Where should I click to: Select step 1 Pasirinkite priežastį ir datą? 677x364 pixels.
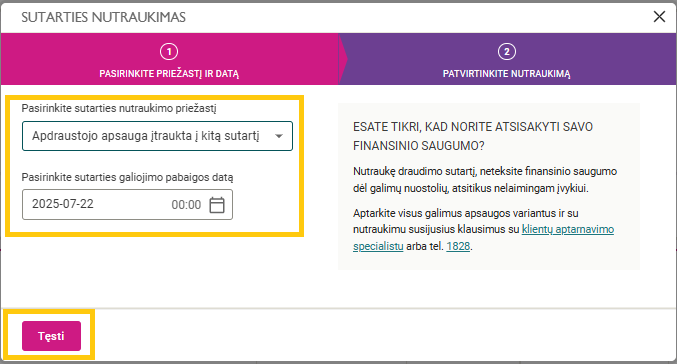(169, 59)
